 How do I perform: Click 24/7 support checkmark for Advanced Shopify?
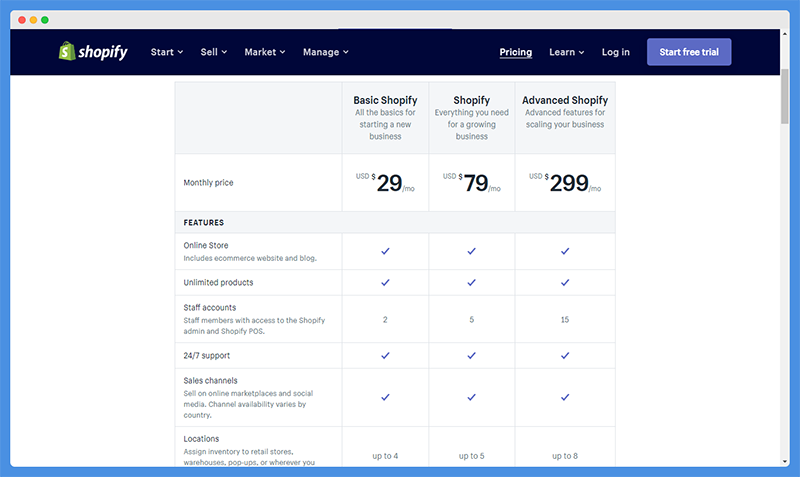565,356
